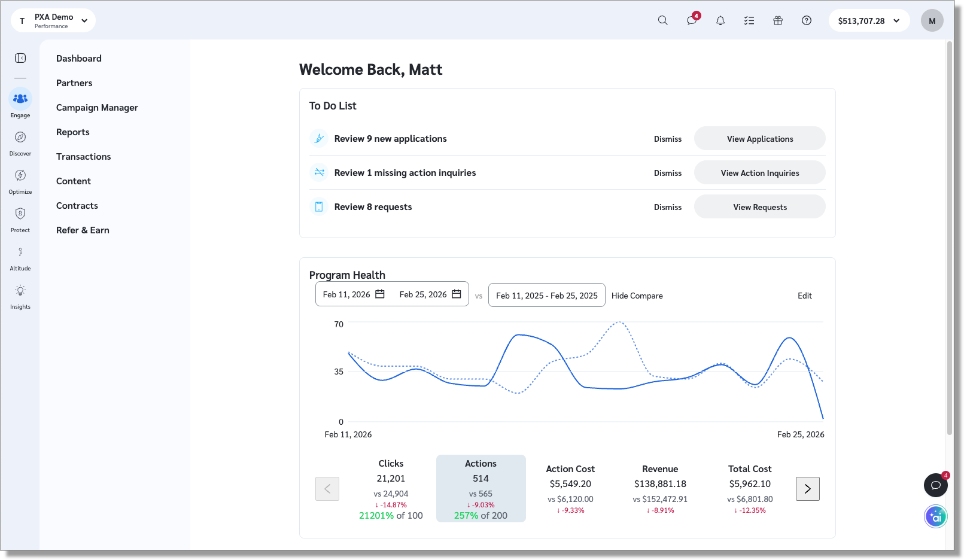The image size is (964, 560).
Task: Open the task checklist icon
Action: [x=749, y=20]
